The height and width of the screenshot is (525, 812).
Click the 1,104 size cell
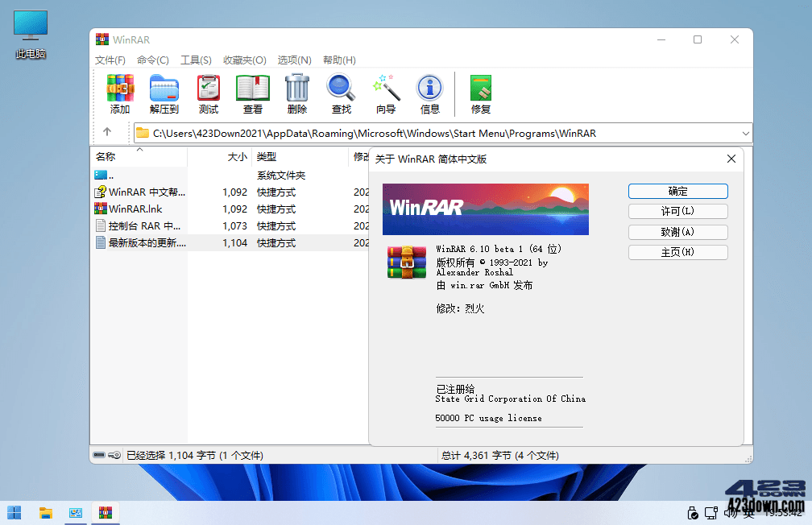234,243
